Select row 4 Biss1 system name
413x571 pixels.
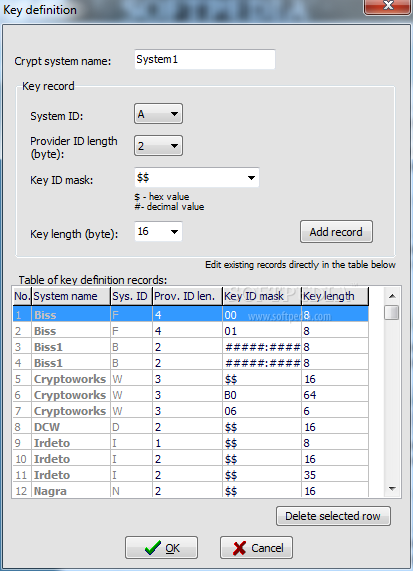(71, 363)
